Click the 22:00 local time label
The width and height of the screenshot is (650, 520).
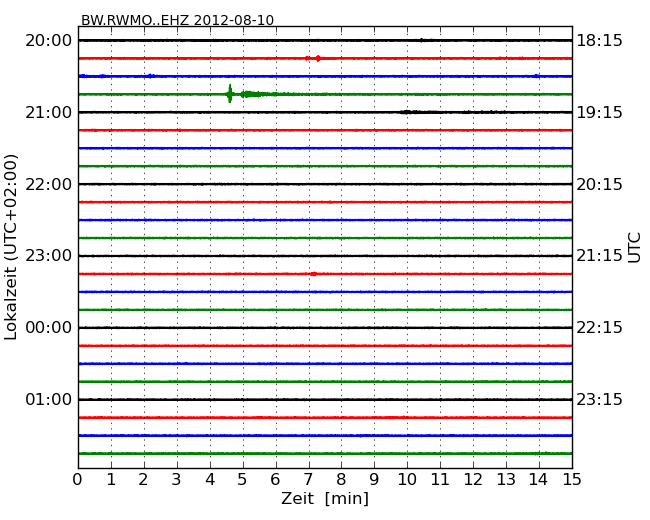[49, 184]
